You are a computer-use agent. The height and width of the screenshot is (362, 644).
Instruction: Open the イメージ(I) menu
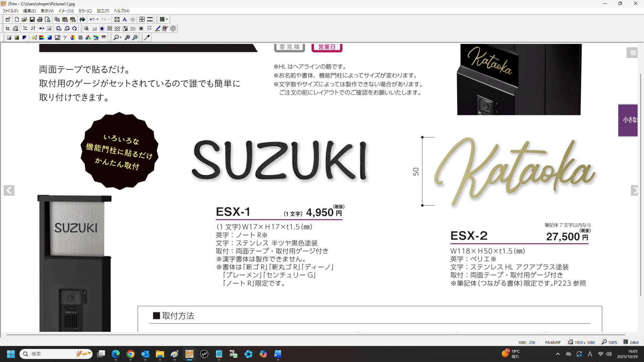pyautogui.click(x=66, y=11)
